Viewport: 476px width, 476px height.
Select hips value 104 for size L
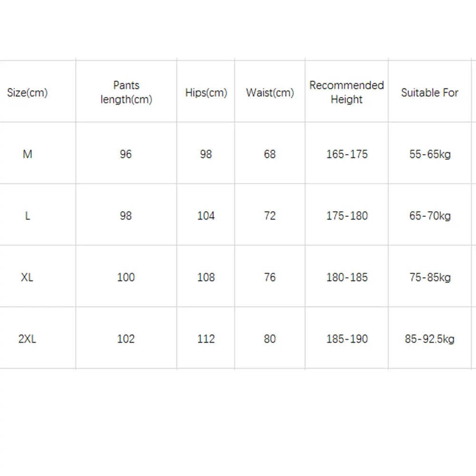click(206, 216)
